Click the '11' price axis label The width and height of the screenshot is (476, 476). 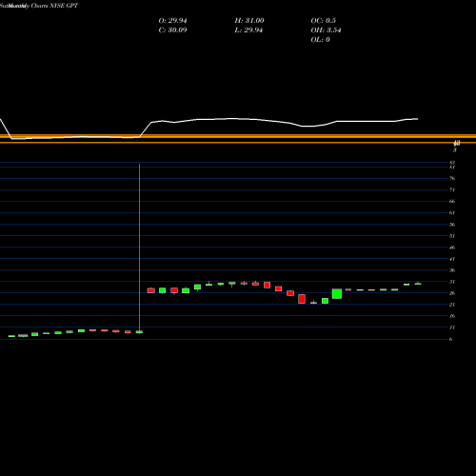coord(452,327)
